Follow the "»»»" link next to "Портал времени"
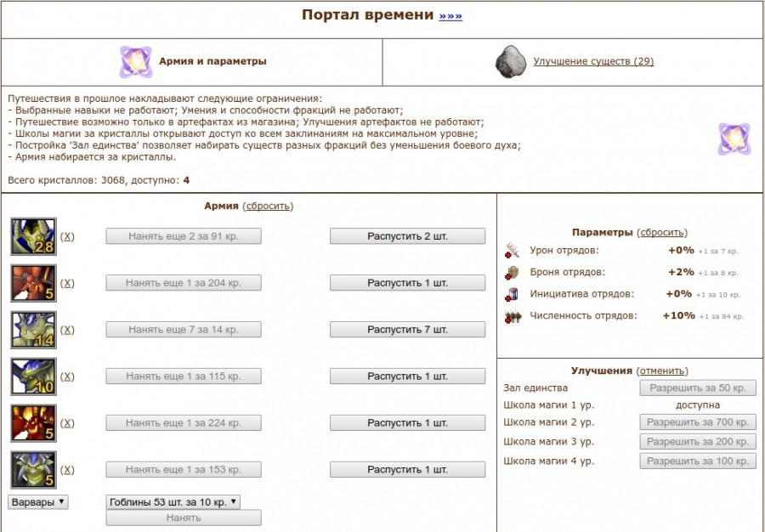Image resolution: width=765 pixels, height=532 pixels. point(450,15)
